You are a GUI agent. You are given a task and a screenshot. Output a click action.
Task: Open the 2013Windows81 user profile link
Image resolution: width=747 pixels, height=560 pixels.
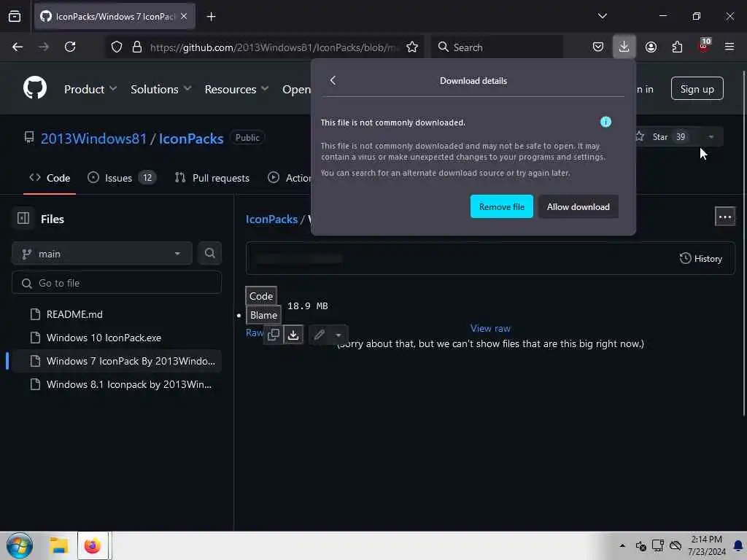point(93,139)
